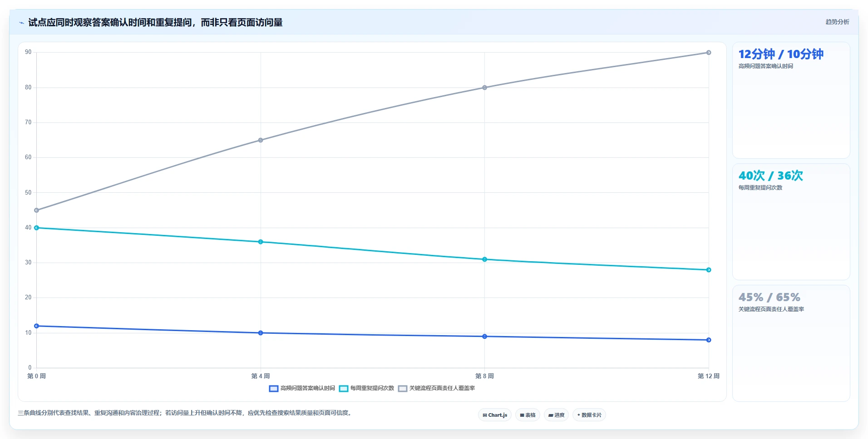868x439 pixels.
Task: Click the cyan data point at 第 8 周
Action: (484, 259)
